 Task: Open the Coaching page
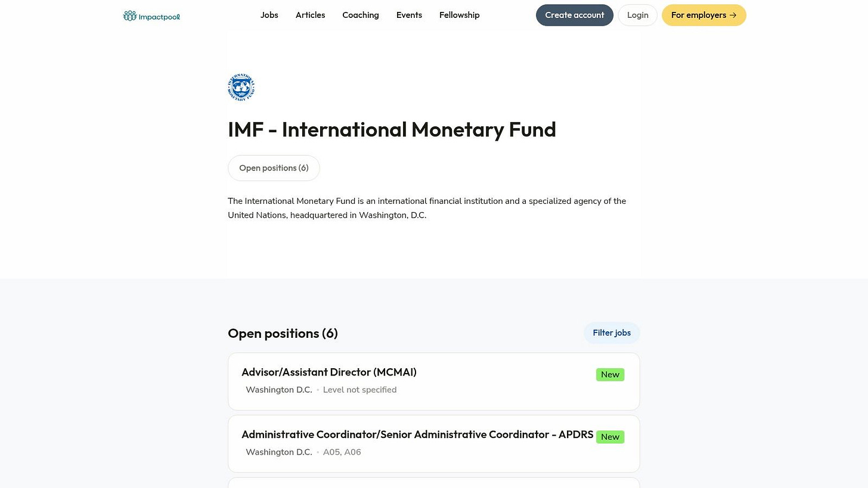click(x=360, y=15)
